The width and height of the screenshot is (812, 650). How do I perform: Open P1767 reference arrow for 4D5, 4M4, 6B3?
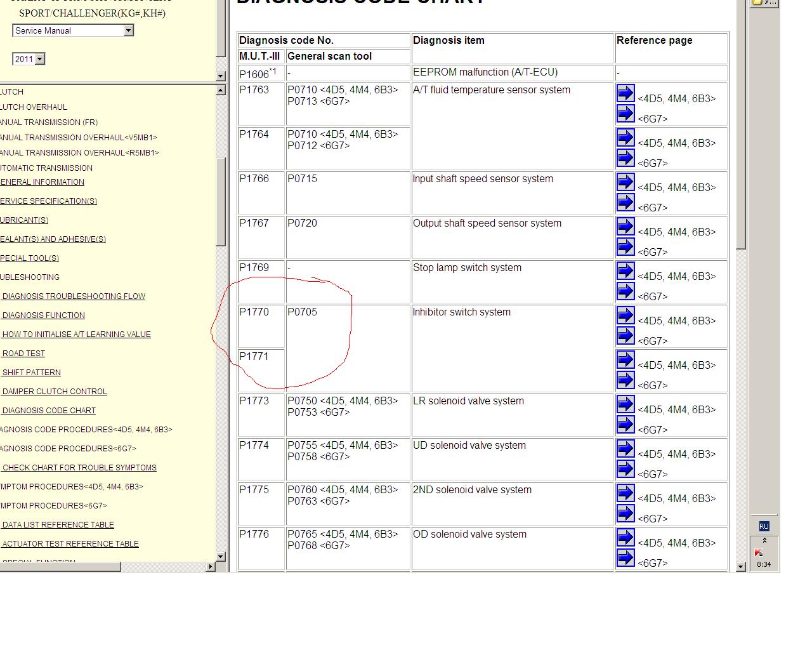(625, 227)
